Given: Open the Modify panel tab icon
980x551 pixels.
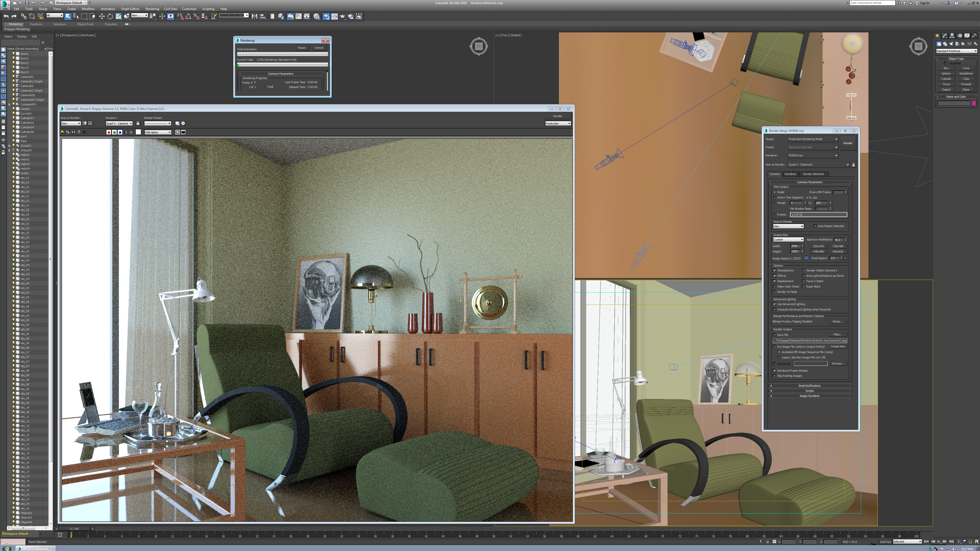Looking at the screenshot, I should tap(945, 35).
